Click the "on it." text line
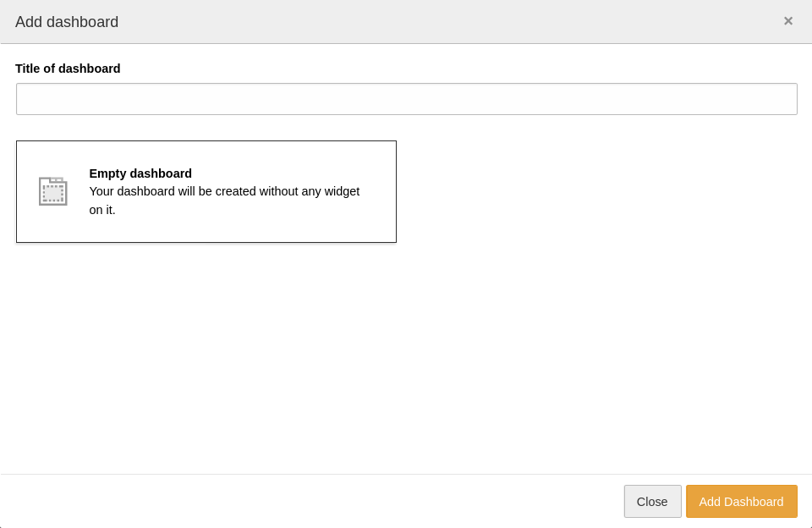Image resolution: width=812 pixels, height=528 pixels. (102, 210)
